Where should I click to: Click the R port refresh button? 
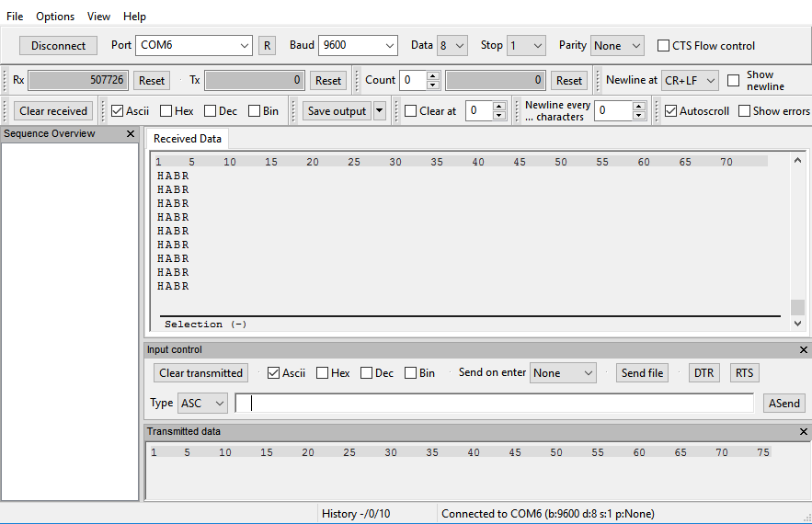click(x=267, y=46)
